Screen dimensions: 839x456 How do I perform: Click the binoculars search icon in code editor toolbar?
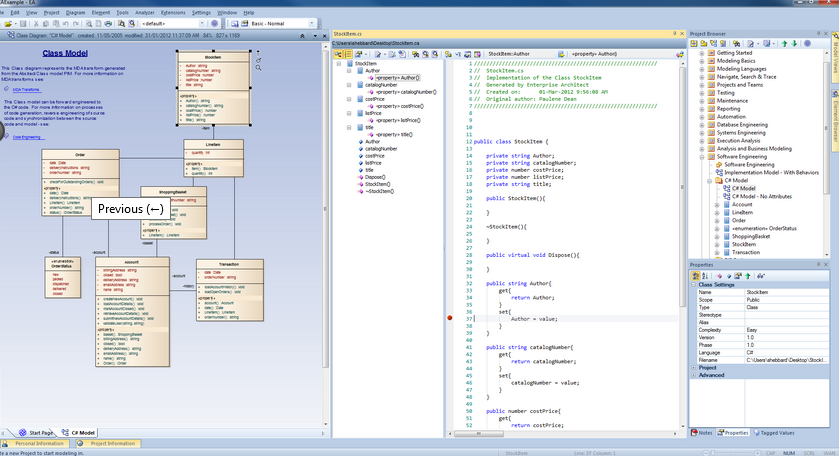click(415, 54)
